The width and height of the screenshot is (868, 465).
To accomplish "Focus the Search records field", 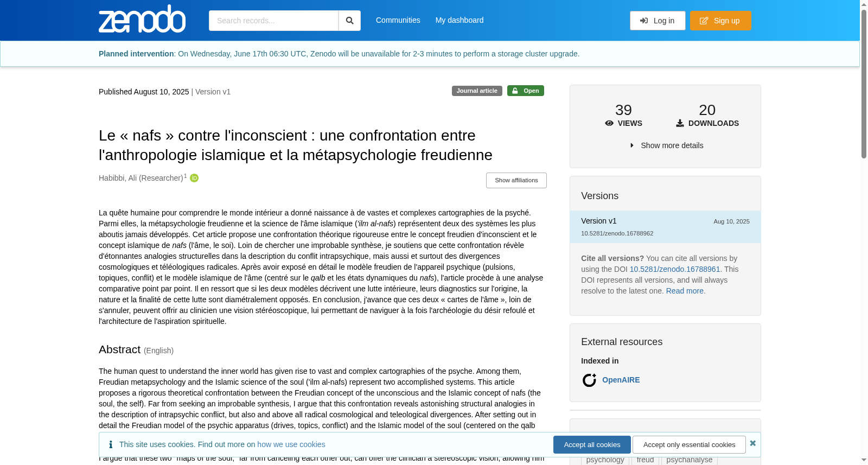I will coord(273,21).
